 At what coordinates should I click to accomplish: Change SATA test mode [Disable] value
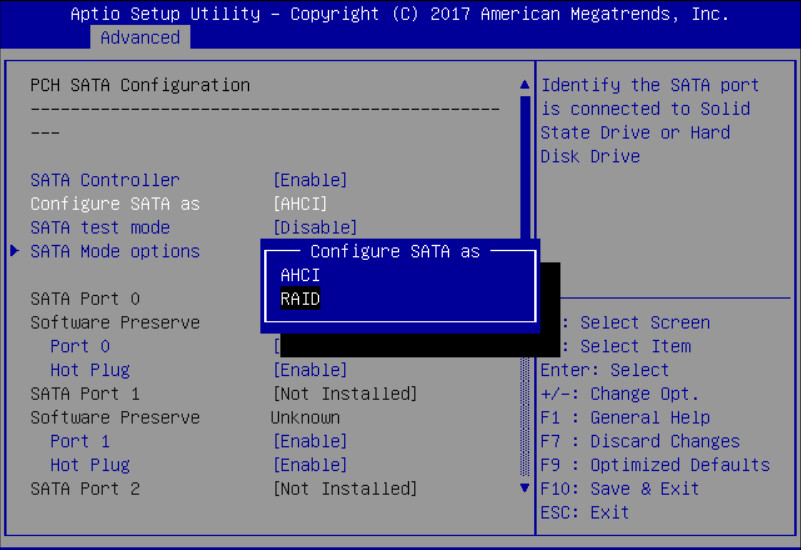[x=315, y=228]
